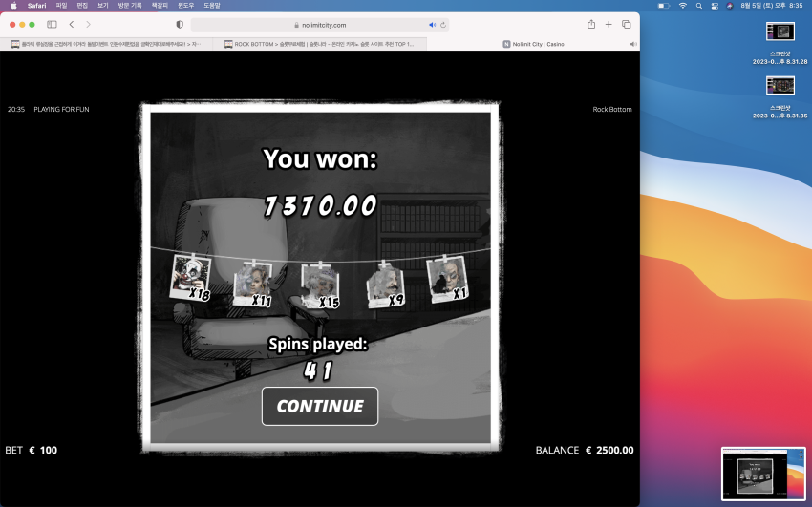Viewport: 812px width, 507px height.
Task: Click the CONTINUE button
Action: [320, 406]
